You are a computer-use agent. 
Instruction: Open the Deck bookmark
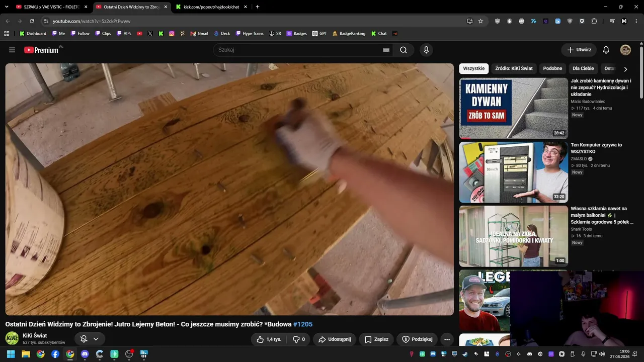tap(222, 34)
